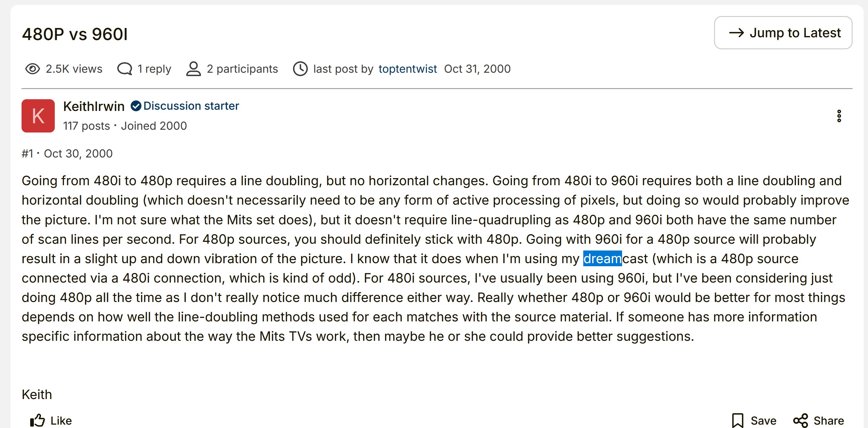Open toptentwist's profile link
This screenshot has width=868, height=428.
408,69
